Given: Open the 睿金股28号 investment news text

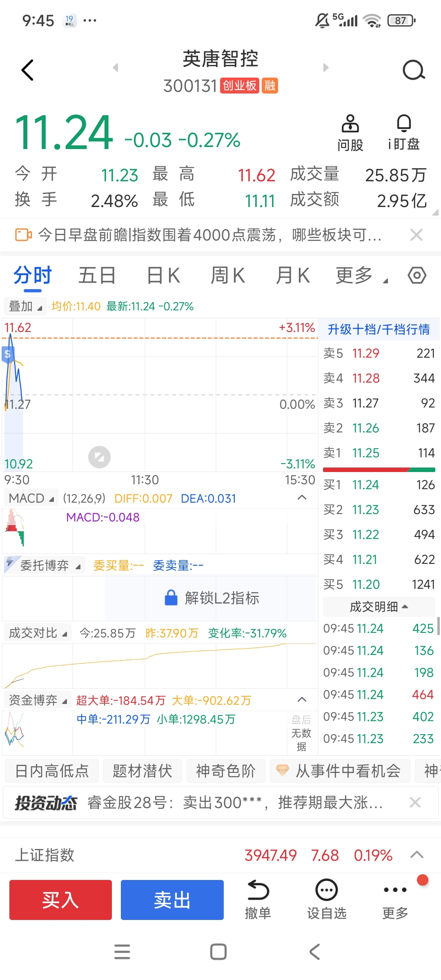Looking at the screenshot, I should (x=235, y=802).
